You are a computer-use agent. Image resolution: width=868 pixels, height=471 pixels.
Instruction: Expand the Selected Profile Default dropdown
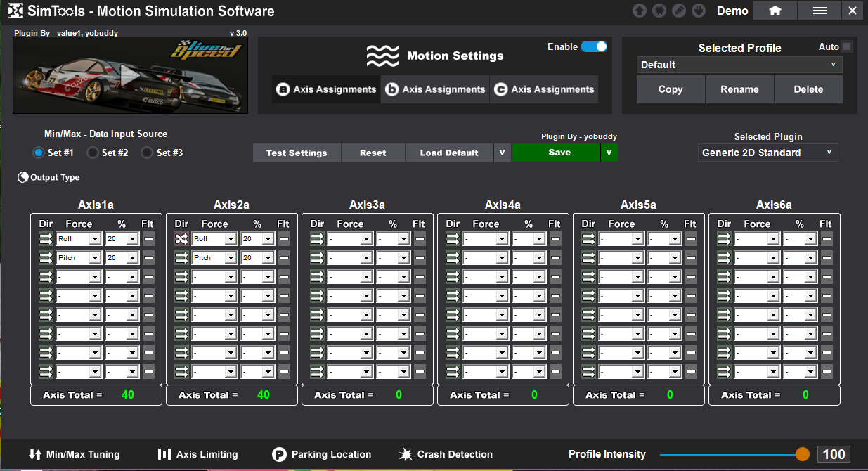(x=739, y=65)
